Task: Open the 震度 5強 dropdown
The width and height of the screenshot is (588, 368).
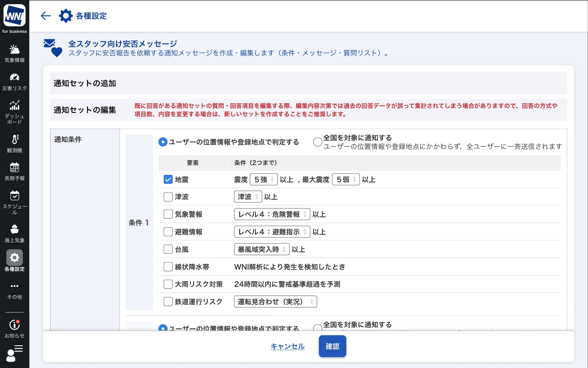Action: [264, 179]
